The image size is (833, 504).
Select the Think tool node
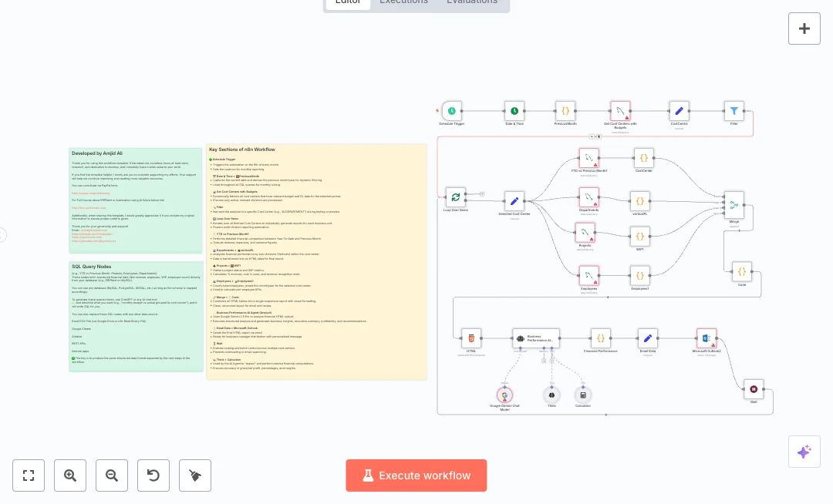pyautogui.click(x=551, y=395)
